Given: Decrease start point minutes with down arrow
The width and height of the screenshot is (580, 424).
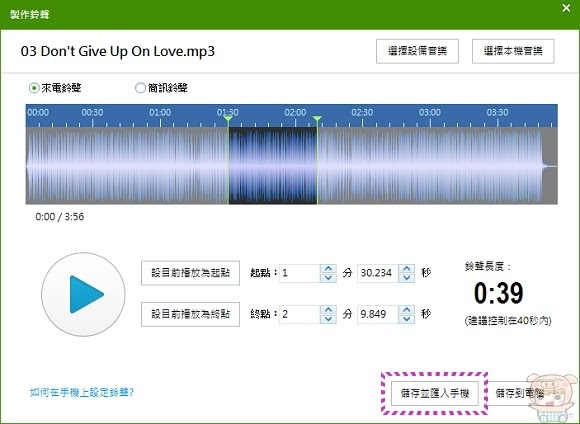Looking at the screenshot, I should point(328,278).
